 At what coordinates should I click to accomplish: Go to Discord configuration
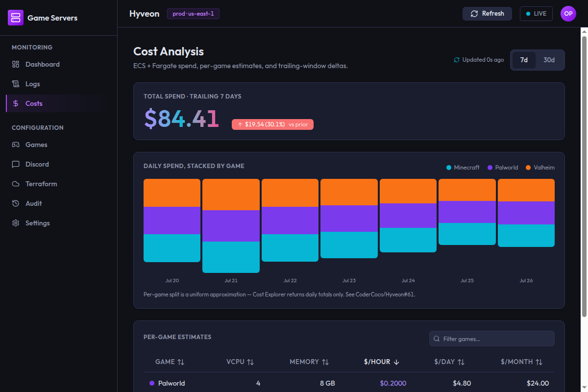[59, 164]
